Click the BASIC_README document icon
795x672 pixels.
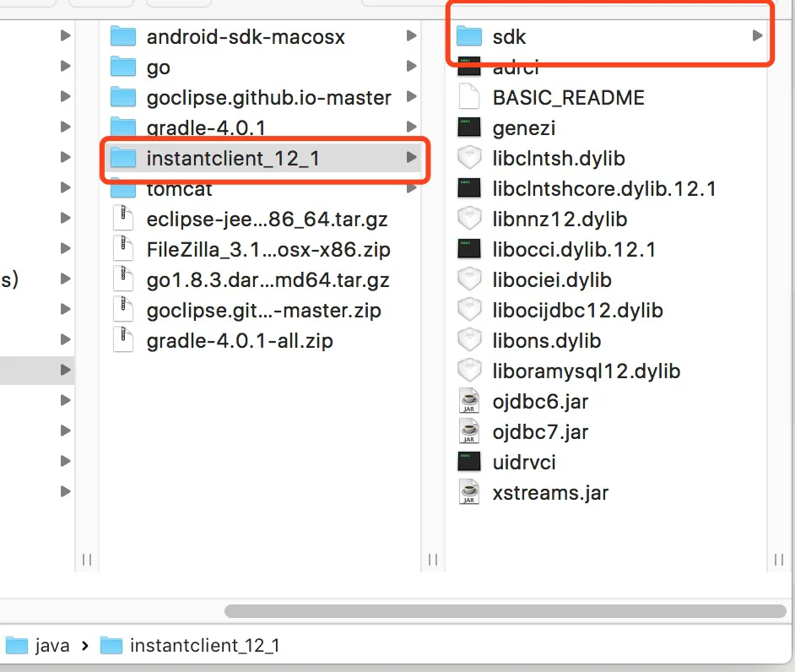pyautogui.click(x=468, y=97)
